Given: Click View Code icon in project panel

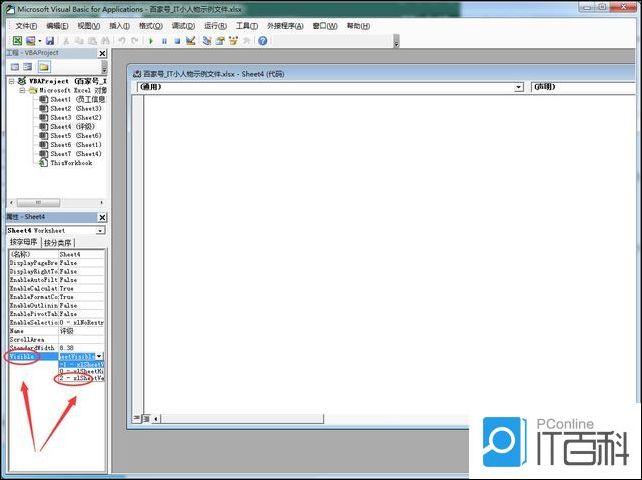Looking at the screenshot, I should pos(15,67).
